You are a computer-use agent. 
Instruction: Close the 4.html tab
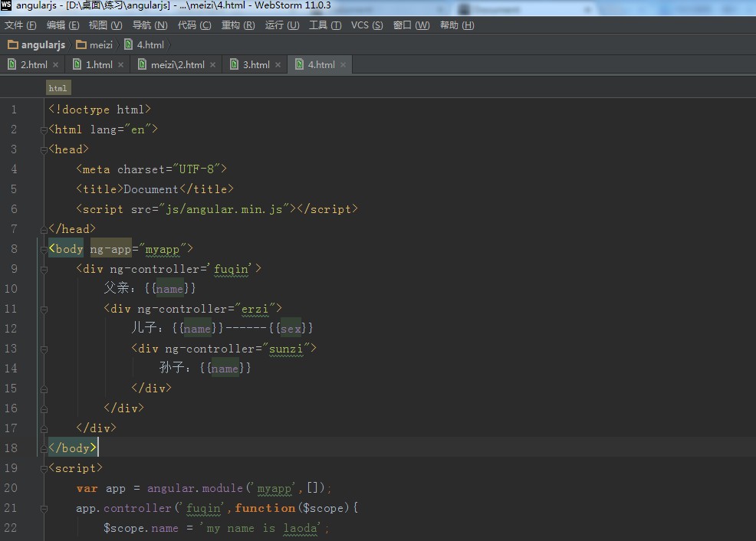tap(343, 64)
